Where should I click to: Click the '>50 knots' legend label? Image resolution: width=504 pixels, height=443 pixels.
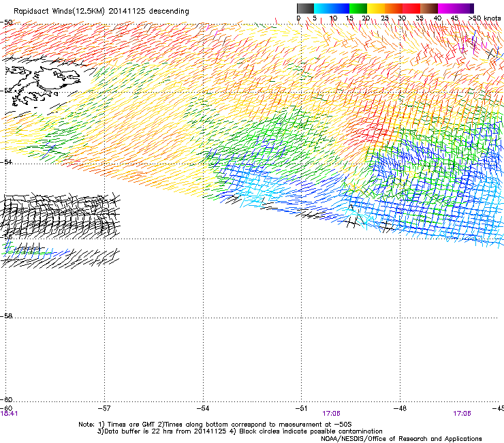pyautogui.click(x=485, y=18)
